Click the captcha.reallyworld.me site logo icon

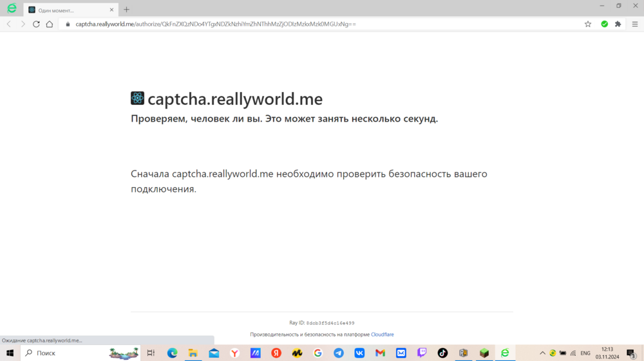137,98
